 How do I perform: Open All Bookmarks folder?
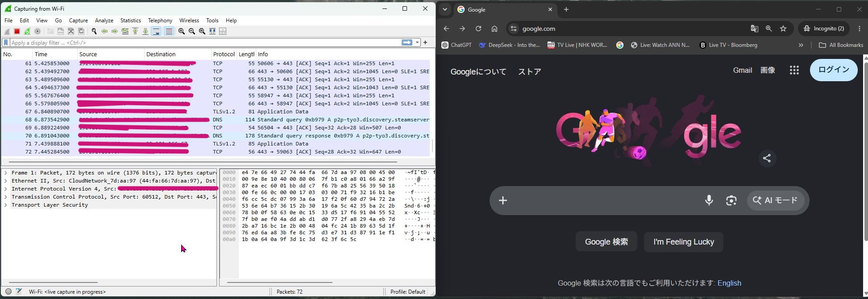pyautogui.click(x=841, y=45)
